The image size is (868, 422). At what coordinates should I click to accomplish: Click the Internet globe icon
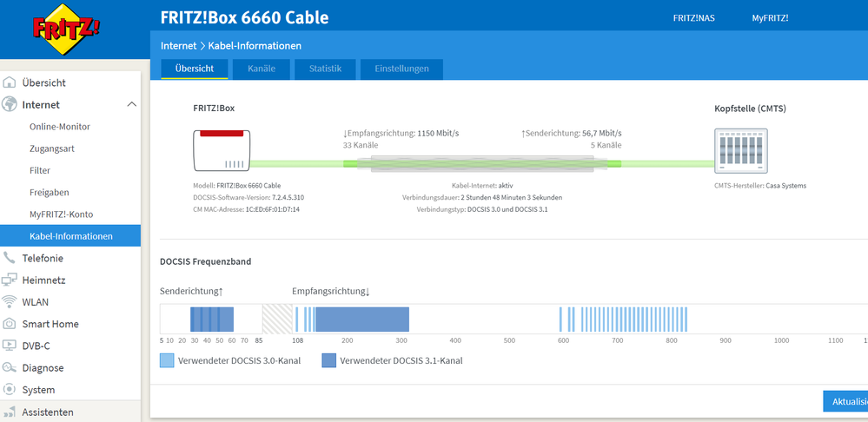click(10, 105)
